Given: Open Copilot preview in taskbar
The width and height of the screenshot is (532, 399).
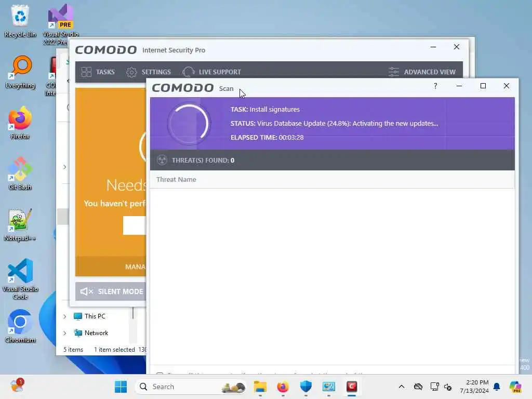Looking at the screenshot, I should click(x=515, y=387).
